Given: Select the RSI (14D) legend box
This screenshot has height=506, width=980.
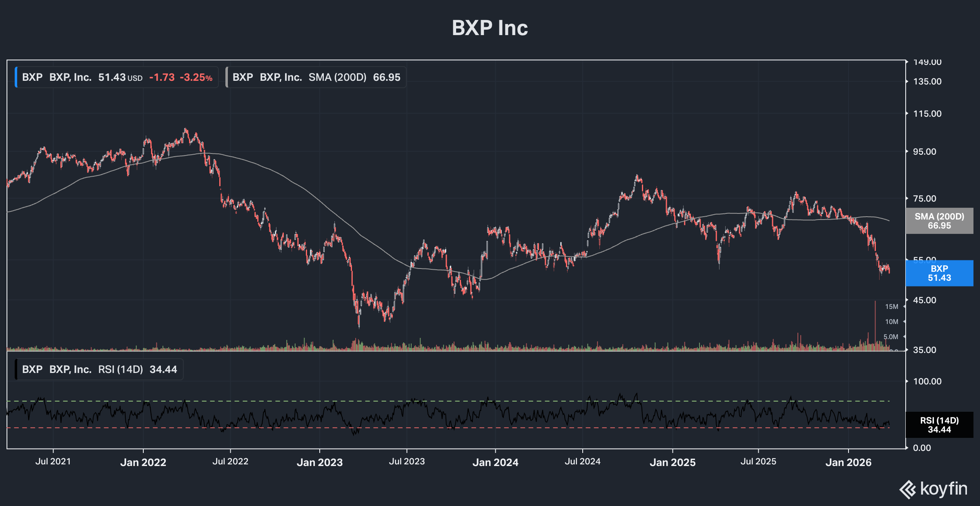Looking at the screenshot, I should [99, 369].
